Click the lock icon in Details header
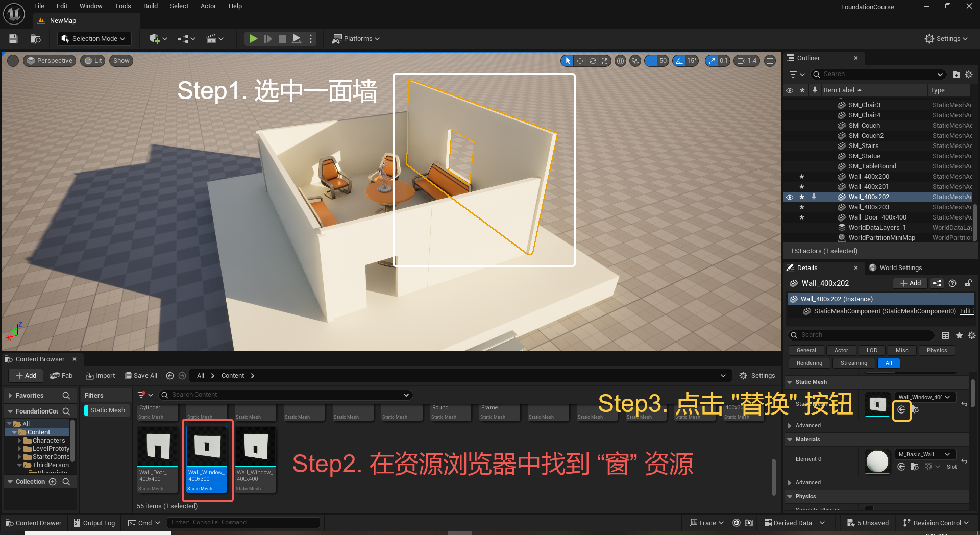980x535 pixels. pos(968,283)
